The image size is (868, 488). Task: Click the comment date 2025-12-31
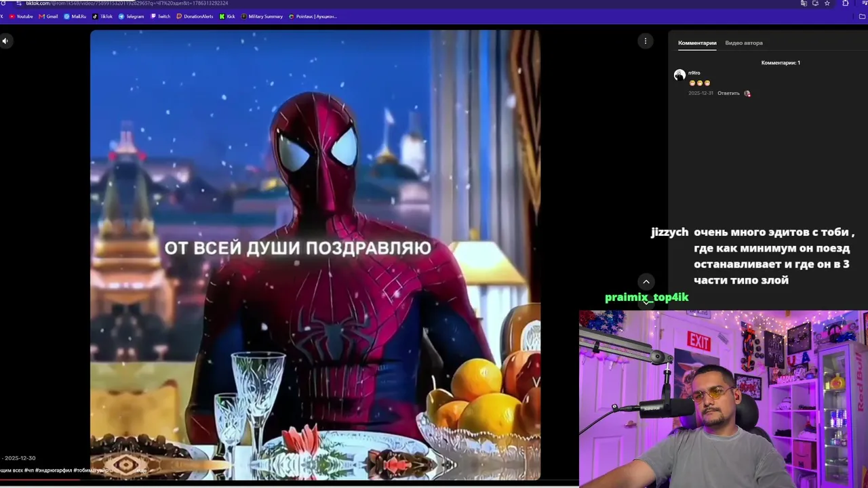701,94
